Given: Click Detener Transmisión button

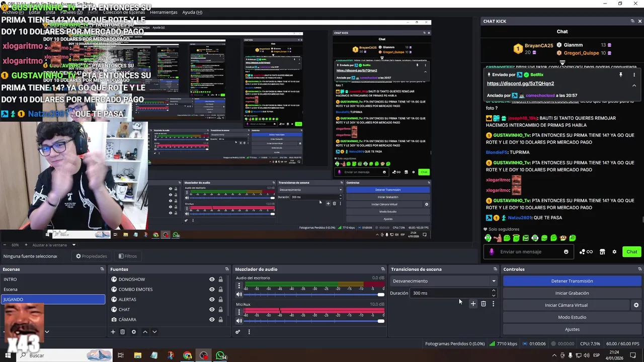Looking at the screenshot, I should click(x=572, y=281).
